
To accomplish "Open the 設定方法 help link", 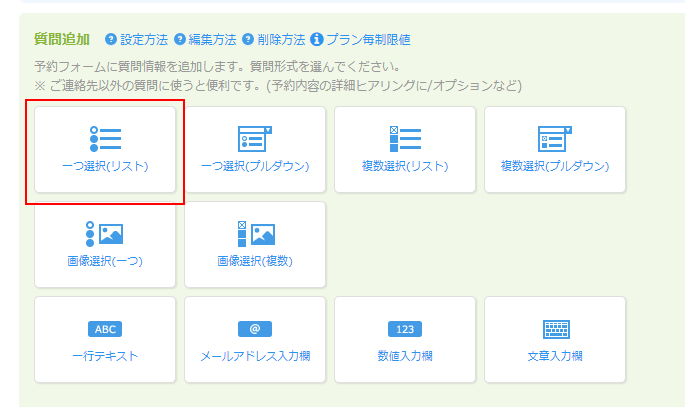I will pyautogui.click(x=144, y=40).
